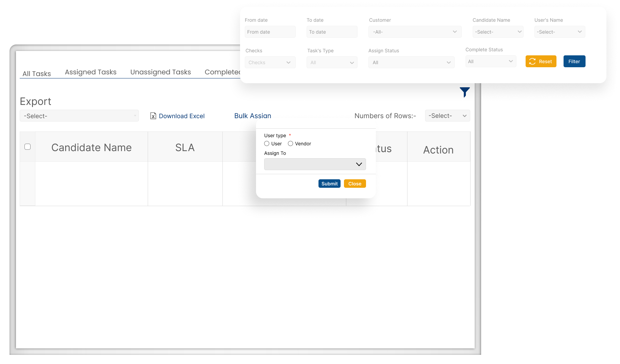Click the blue filter funnel icon
This screenshot has height=364, width=620.
pyautogui.click(x=464, y=92)
